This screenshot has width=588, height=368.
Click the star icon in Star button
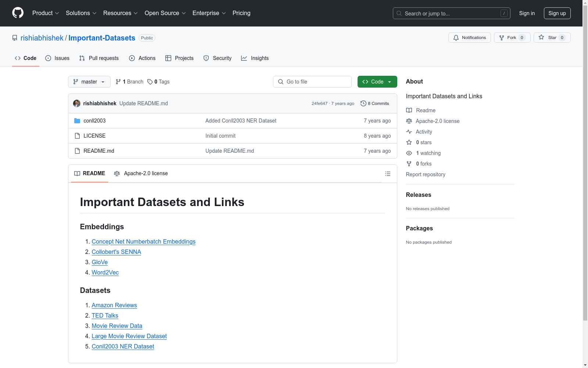click(x=541, y=37)
